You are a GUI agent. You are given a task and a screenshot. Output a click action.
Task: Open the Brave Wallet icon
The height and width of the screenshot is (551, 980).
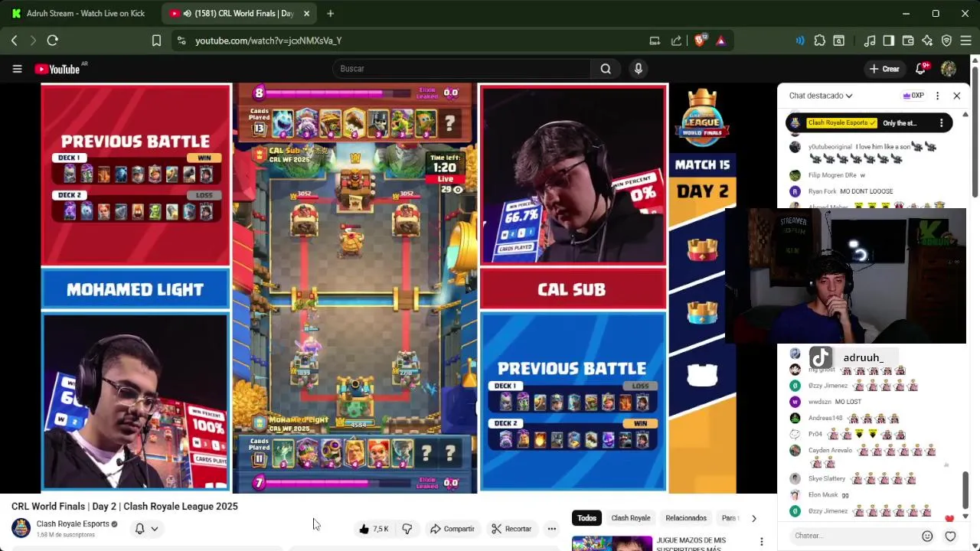tap(908, 41)
